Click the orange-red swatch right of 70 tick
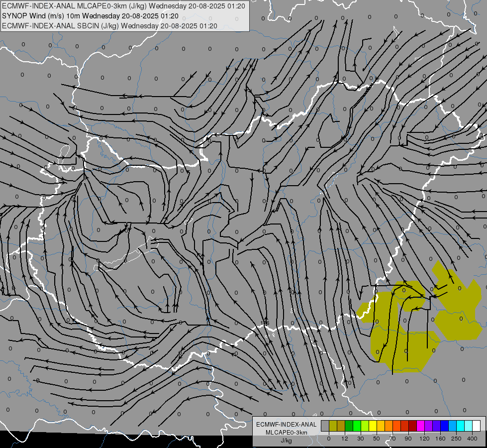Viewport: 487px width, 448px height. pyautogui.click(x=397, y=426)
